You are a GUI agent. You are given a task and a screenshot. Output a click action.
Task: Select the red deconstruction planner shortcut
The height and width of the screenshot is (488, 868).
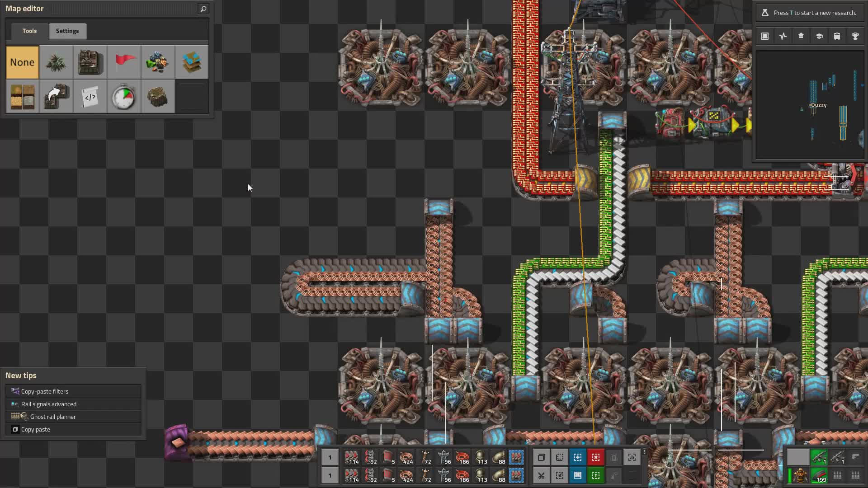(x=596, y=457)
